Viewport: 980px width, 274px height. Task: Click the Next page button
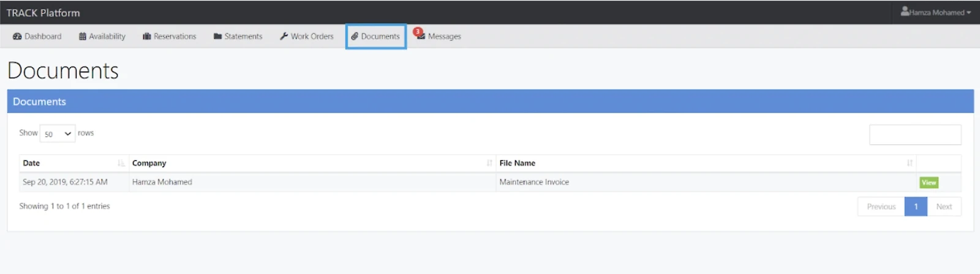pyautogui.click(x=944, y=207)
